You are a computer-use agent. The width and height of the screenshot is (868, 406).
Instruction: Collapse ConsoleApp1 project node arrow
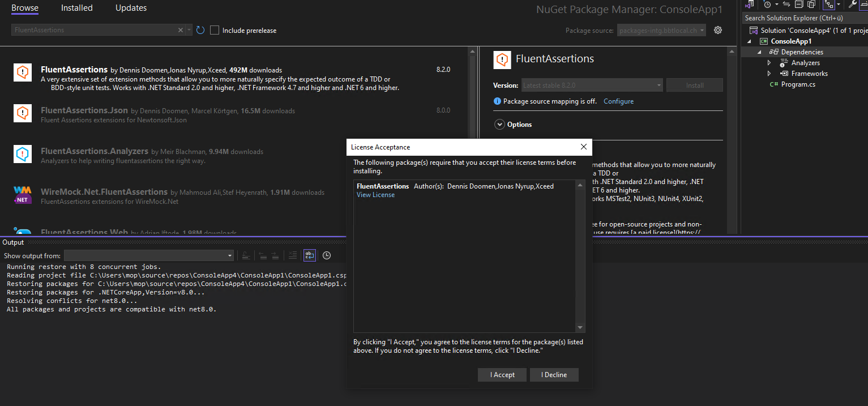pyautogui.click(x=750, y=41)
